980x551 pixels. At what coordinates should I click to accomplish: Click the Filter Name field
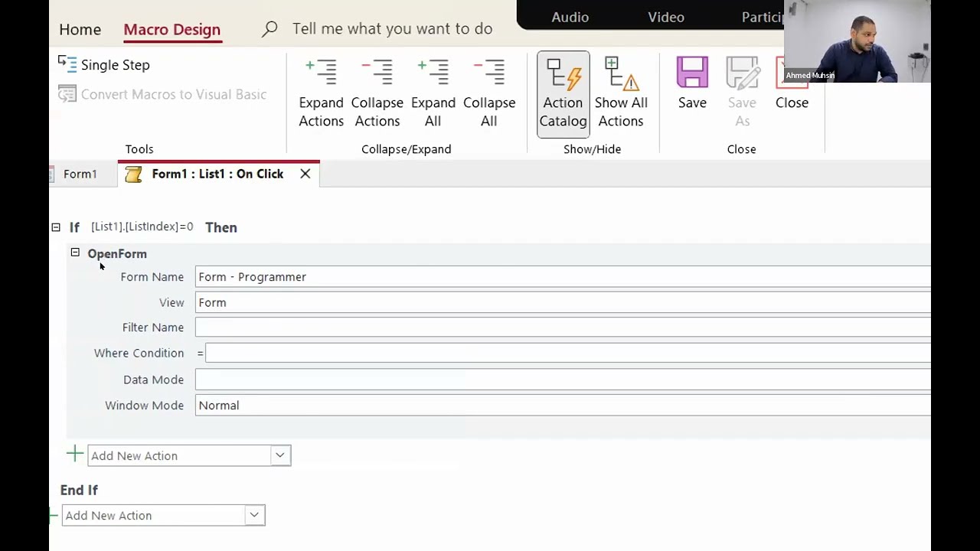tap(563, 328)
